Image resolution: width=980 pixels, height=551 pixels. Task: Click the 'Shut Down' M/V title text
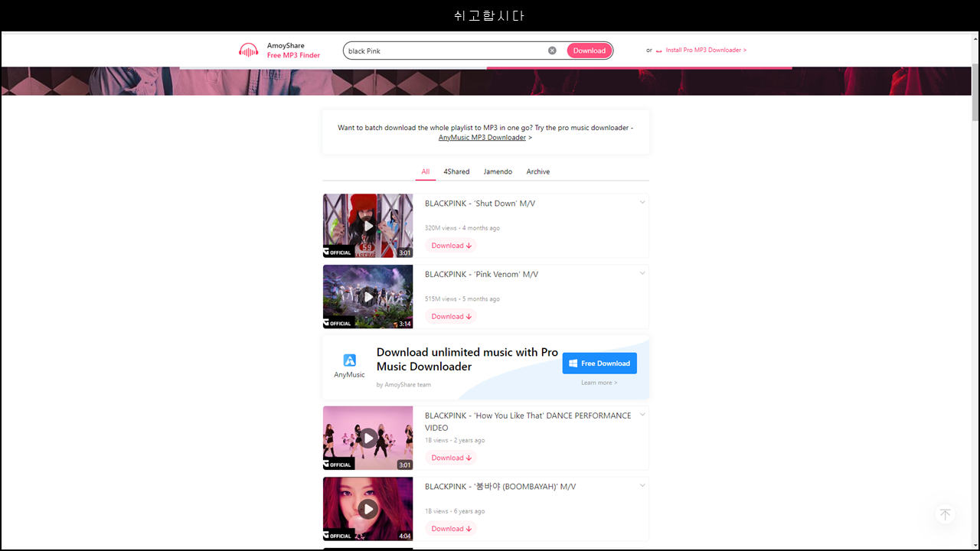[x=480, y=204]
